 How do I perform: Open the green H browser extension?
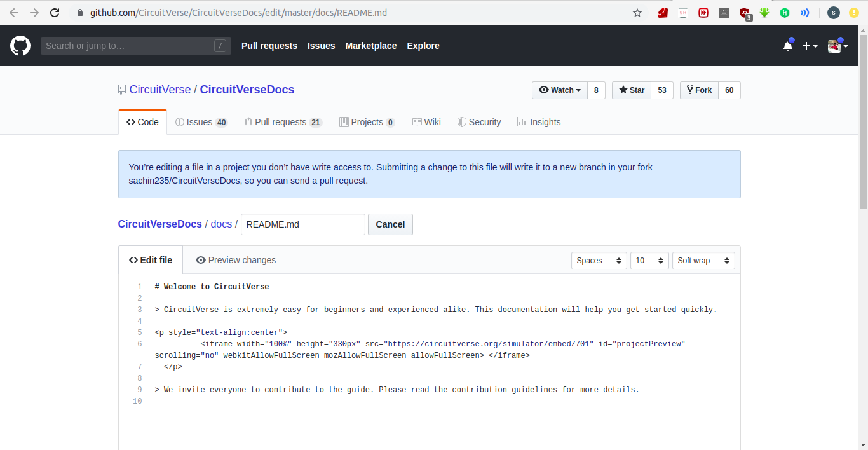point(785,13)
